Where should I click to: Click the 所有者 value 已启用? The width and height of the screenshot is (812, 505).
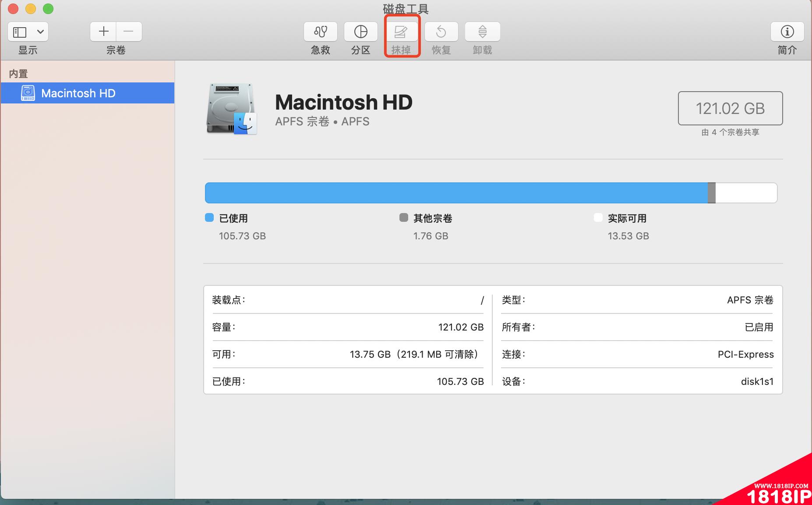pos(759,327)
